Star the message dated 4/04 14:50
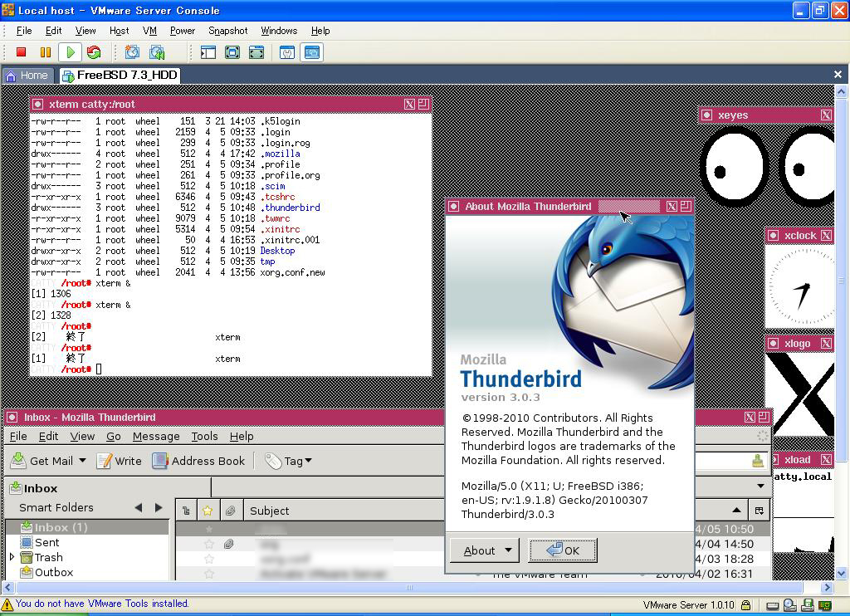850x616 pixels. [208, 544]
